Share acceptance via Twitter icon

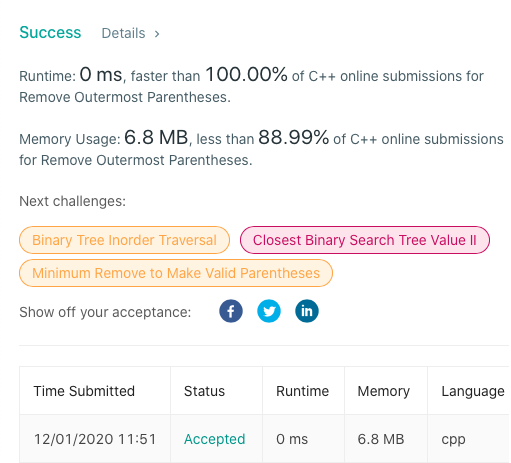[x=269, y=311]
